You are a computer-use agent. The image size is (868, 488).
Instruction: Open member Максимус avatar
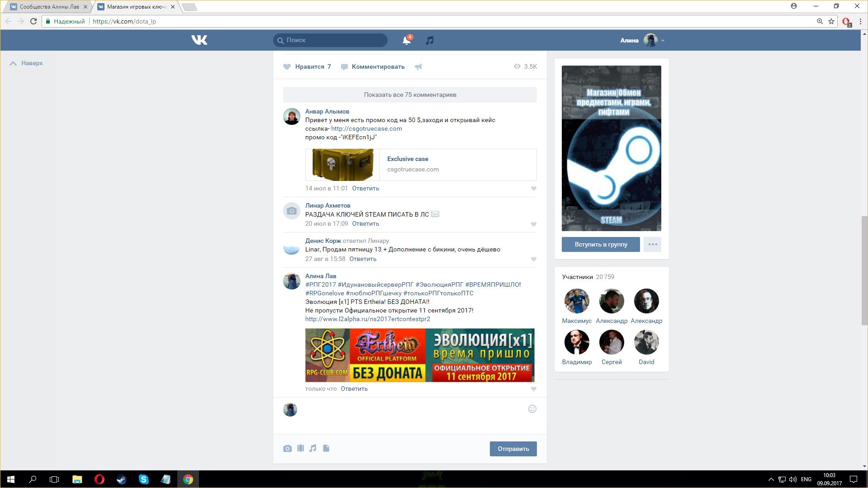point(577,301)
